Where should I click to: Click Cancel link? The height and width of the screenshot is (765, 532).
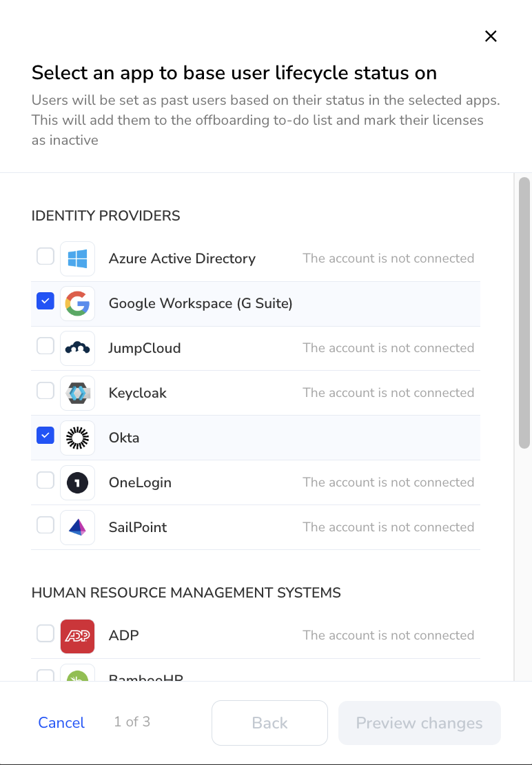point(61,722)
